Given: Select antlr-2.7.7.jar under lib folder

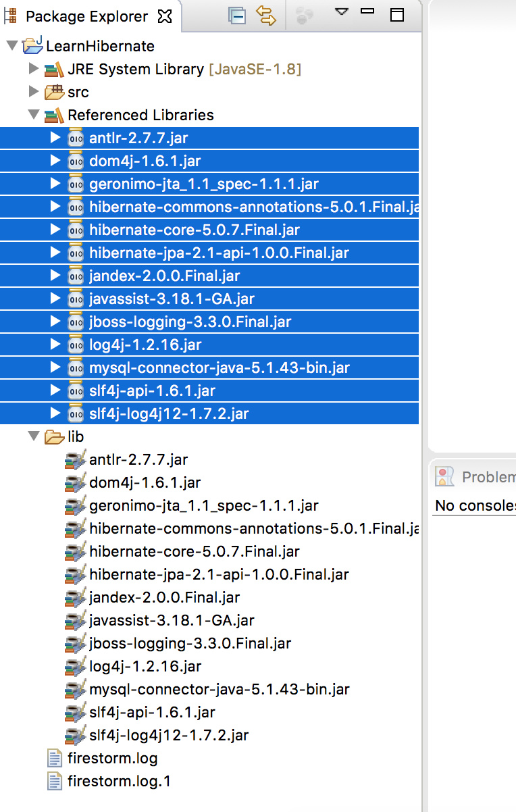Looking at the screenshot, I should pos(138,460).
